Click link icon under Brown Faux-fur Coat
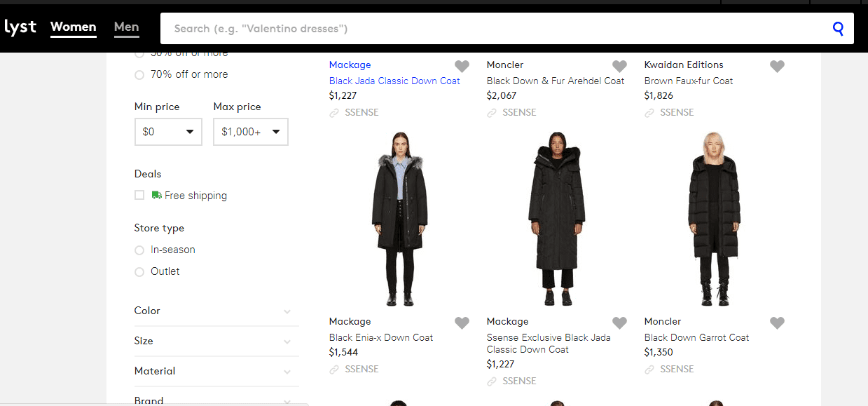This screenshot has width=868, height=406. (x=649, y=112)
